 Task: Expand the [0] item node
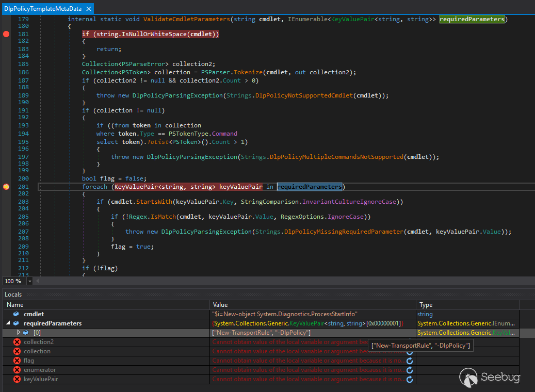pyautogui.click(x=19, y=332)
